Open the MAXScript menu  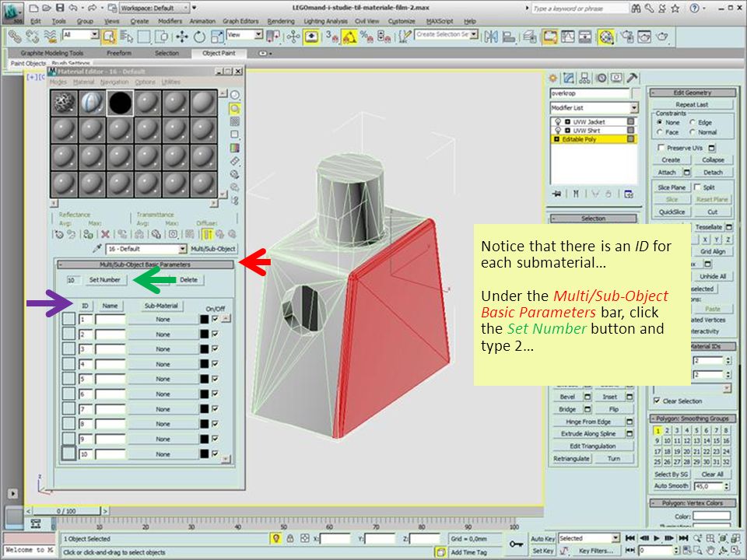click(440, 22)
